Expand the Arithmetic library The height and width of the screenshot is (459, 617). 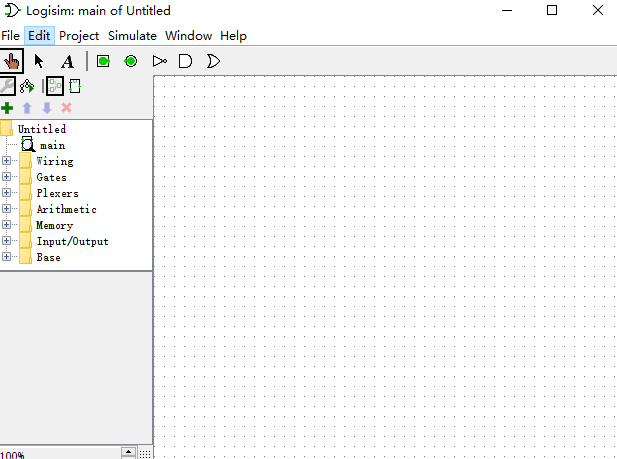[6, 209]
